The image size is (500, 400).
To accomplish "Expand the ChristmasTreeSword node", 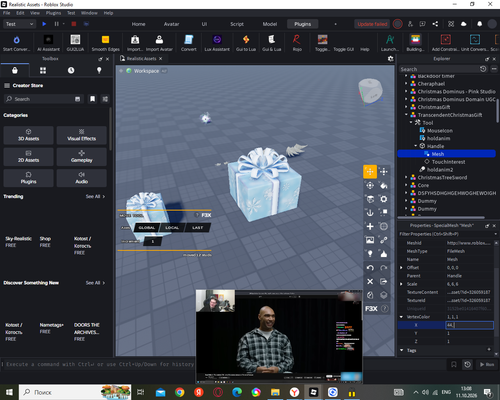I will (x=406, y=177).
